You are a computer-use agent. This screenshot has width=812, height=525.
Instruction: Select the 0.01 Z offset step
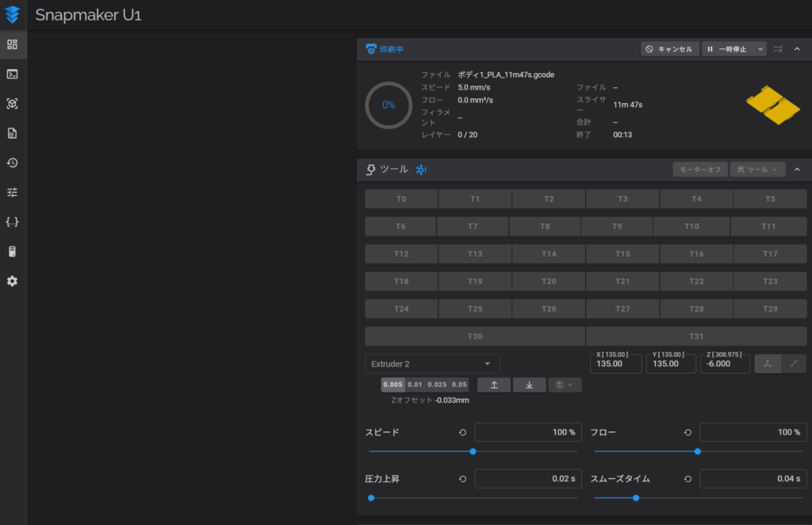point(415,385)
